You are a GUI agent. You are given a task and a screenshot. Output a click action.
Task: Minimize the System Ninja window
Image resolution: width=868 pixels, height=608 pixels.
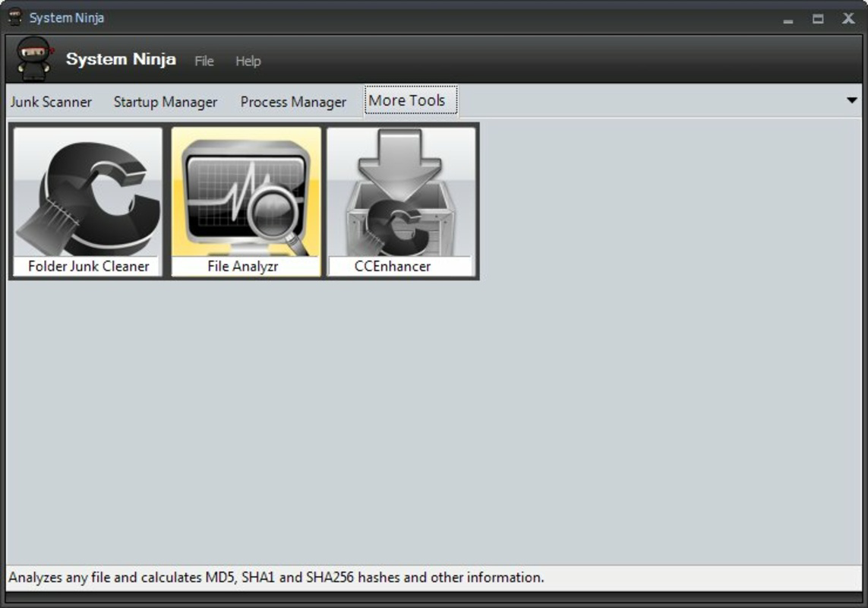point(788,20)
